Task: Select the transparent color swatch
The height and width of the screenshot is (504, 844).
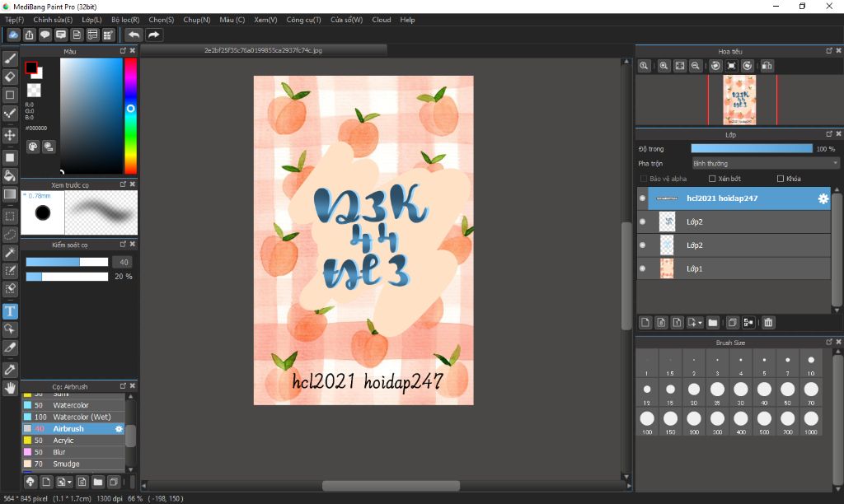Action: pos(34,90)
